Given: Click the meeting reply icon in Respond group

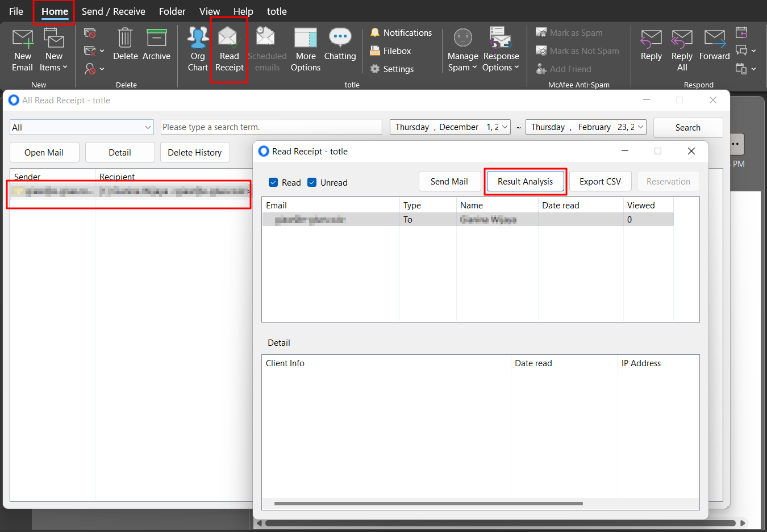Looking at the screenshot, I should click(741, 32).
